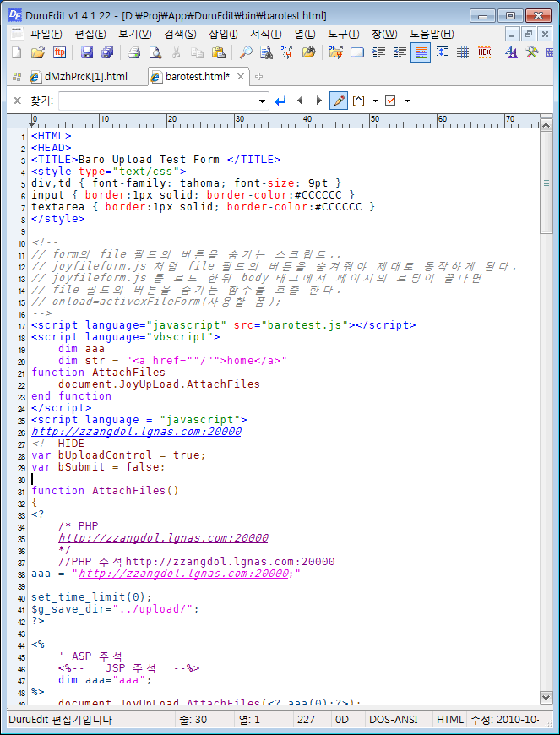The image size is (560, 735).
Task: Click the find-in-files folder icon
Action: (308, 52)
